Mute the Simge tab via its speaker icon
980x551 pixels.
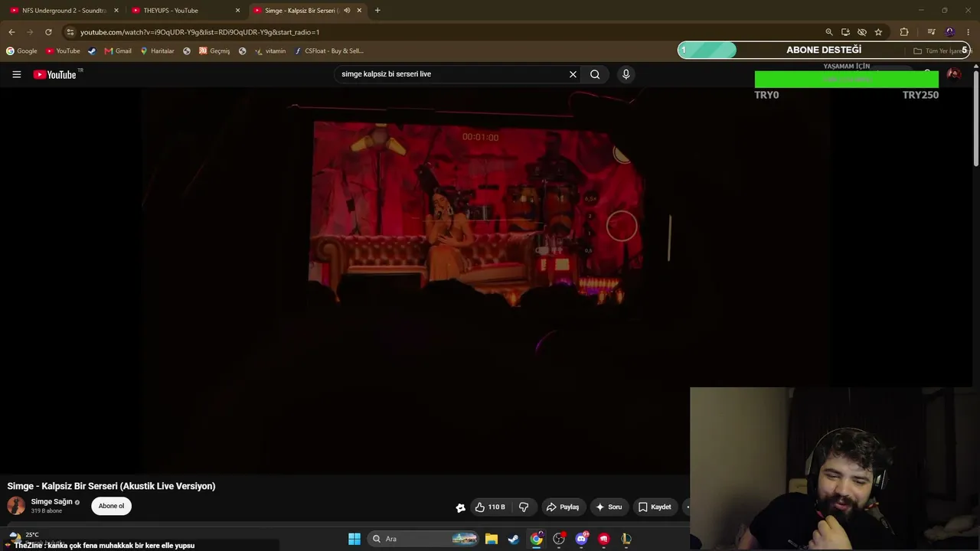click(x=347, y=11)
